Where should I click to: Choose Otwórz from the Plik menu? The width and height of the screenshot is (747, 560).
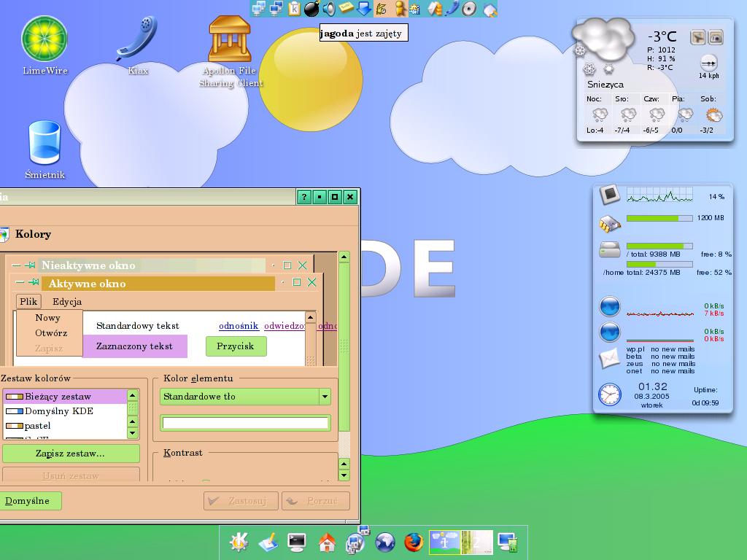click(50, 332)
